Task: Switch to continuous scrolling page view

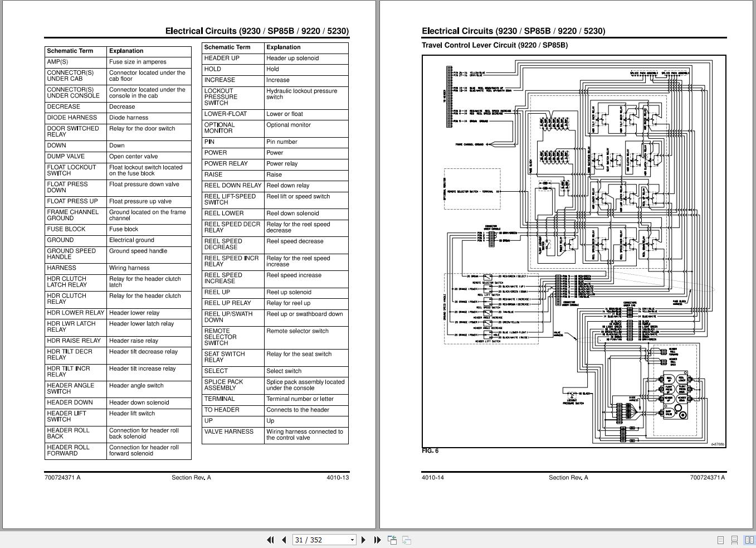Action: (734, 540)
